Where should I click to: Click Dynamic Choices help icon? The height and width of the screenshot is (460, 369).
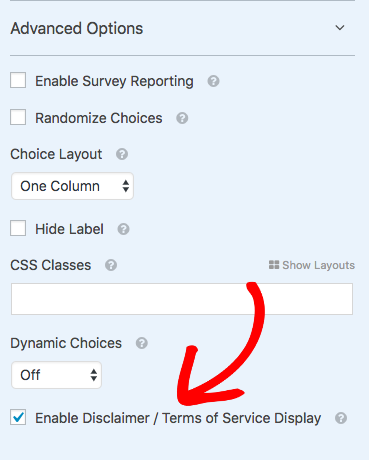142,343
